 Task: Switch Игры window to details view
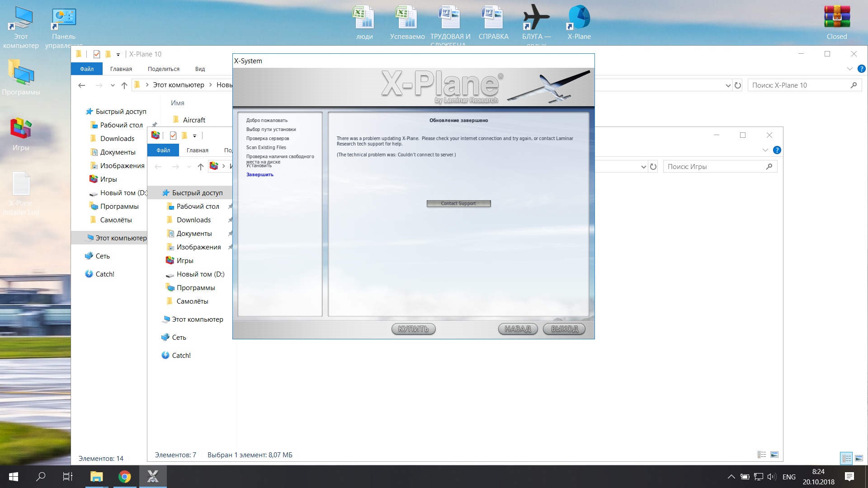(x=762, y=455)
